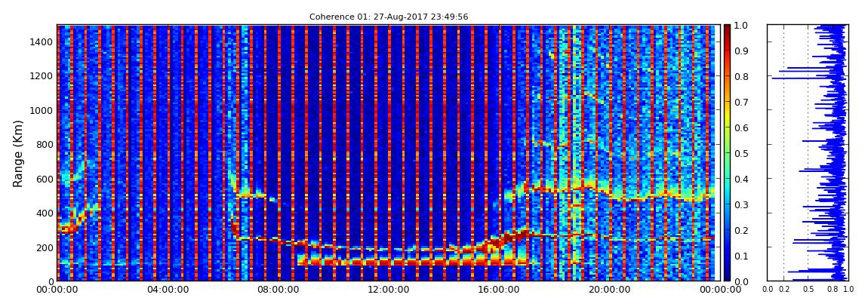The height and width of the screenshot is (307, 868).
Task: Click the 0.1 value on the colorbar
Action: [x=740, y=256]
